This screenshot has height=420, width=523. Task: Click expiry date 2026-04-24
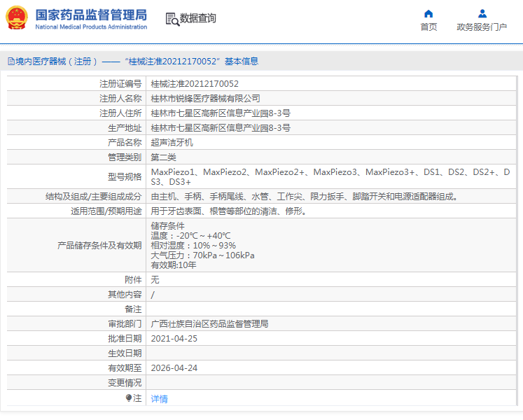point(174,368)
